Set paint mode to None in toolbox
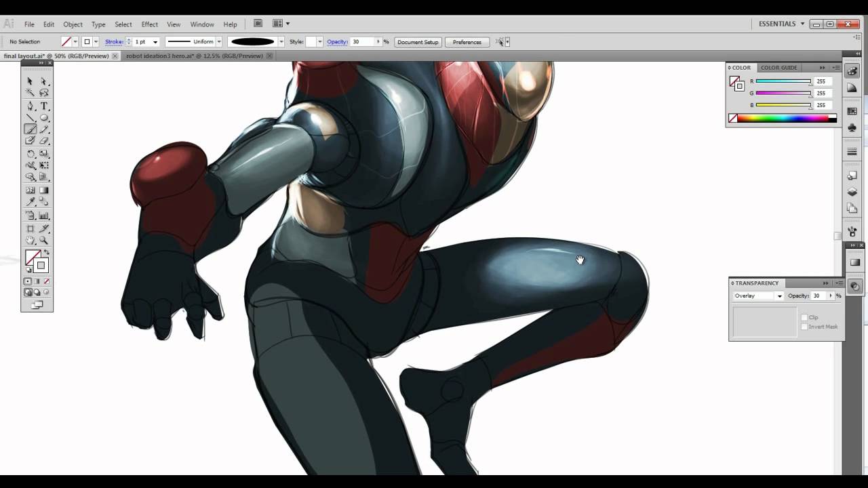The width and height of the screenshot is (868, 488). point(46,281)
